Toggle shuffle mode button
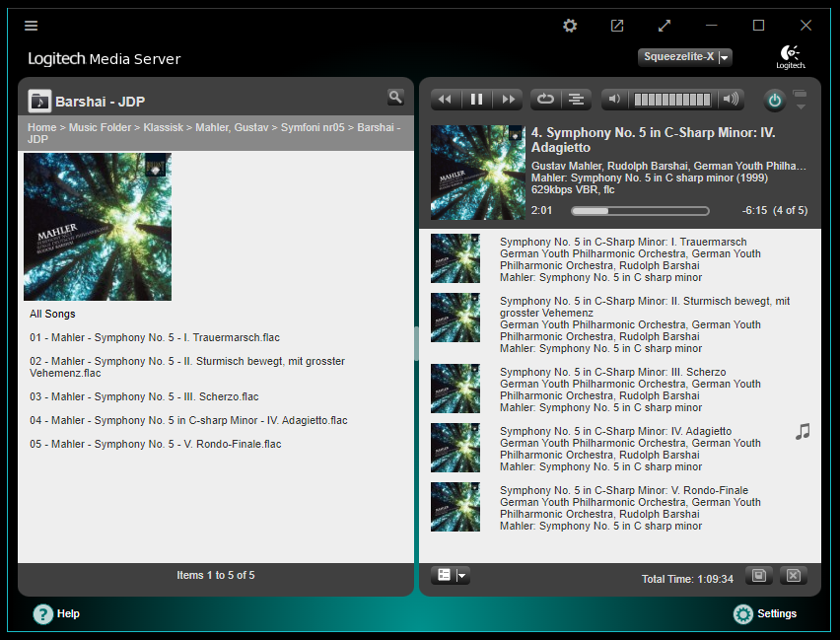 (x=577, y=100)
